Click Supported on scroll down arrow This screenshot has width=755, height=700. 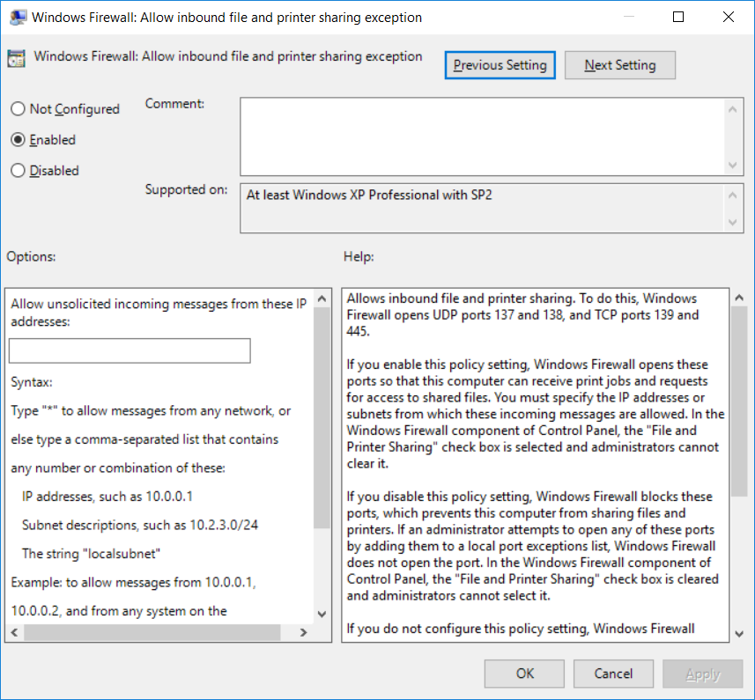click(733, 222)
